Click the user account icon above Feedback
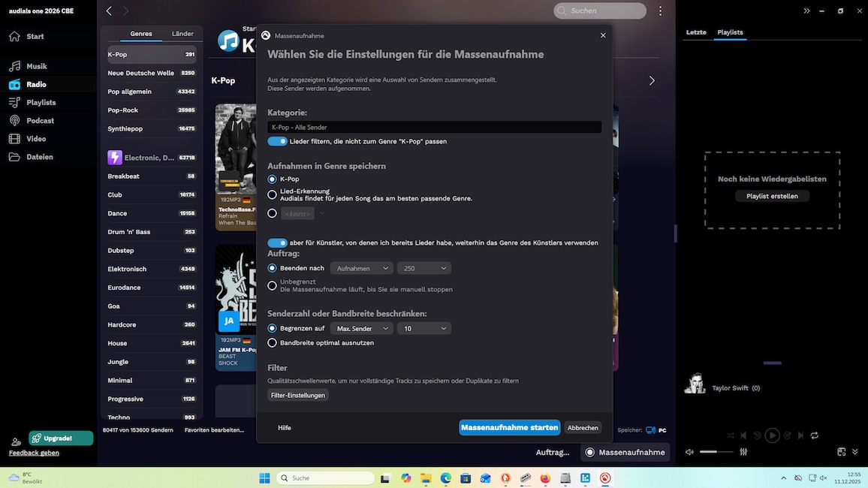Image resolution: width=868 pixels, height=488 pixels. pos(16,441)
